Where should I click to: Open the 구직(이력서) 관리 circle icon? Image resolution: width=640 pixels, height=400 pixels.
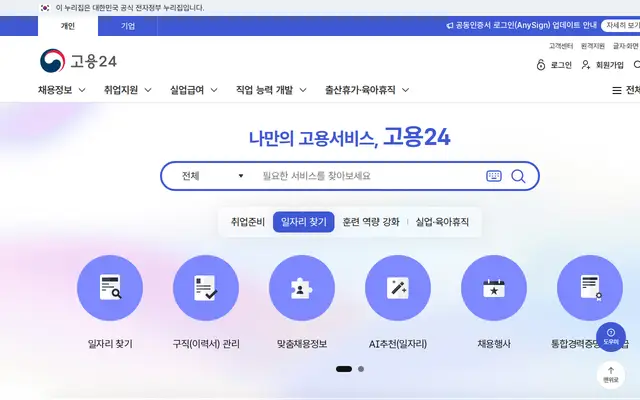point(206,288)
